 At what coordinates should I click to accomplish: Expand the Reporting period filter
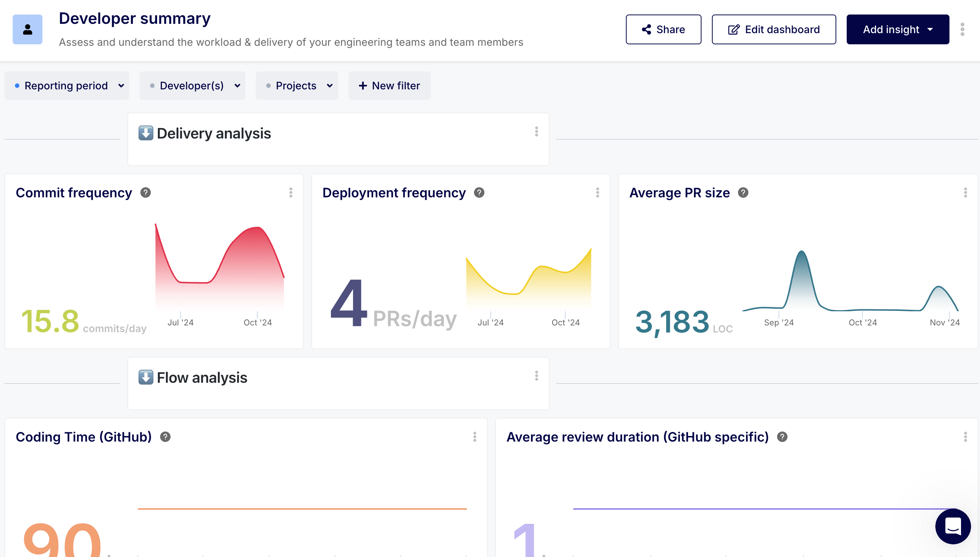(x=67, y=86)
